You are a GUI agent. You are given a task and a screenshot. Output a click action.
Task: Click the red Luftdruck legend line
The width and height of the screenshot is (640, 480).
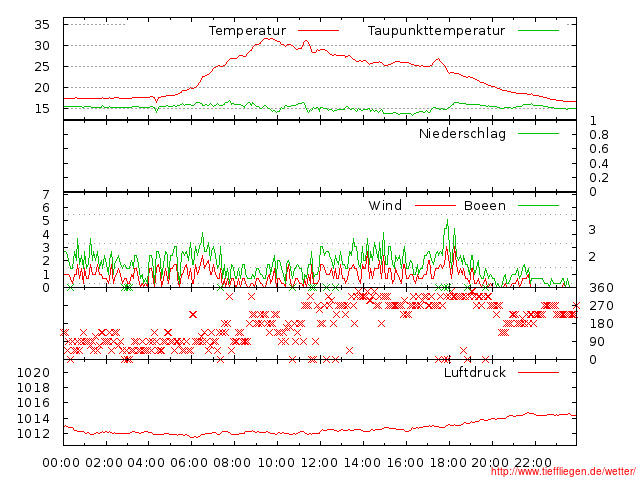point(538,372)
